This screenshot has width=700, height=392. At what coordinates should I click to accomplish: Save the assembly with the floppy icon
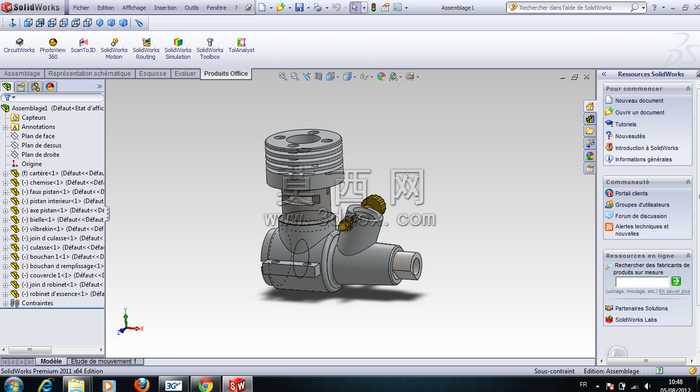(299, 8)
